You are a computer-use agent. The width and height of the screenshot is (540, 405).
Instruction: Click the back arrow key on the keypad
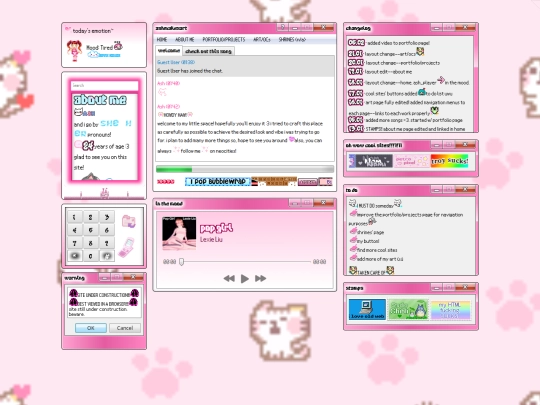point(75,256)
